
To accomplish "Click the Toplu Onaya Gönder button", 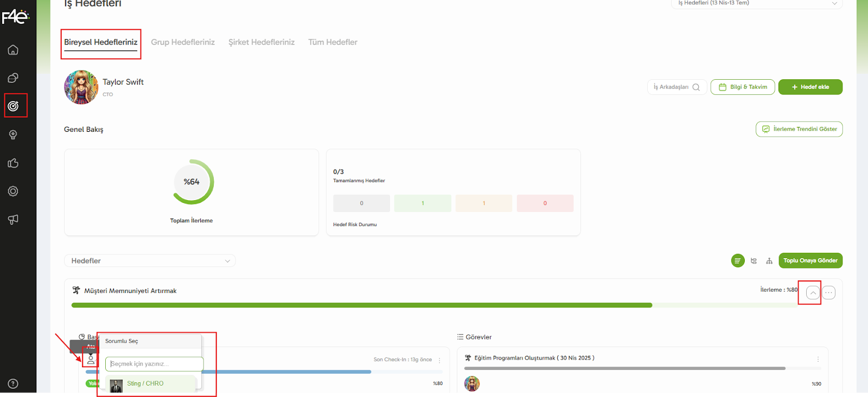I will [810, 261].
